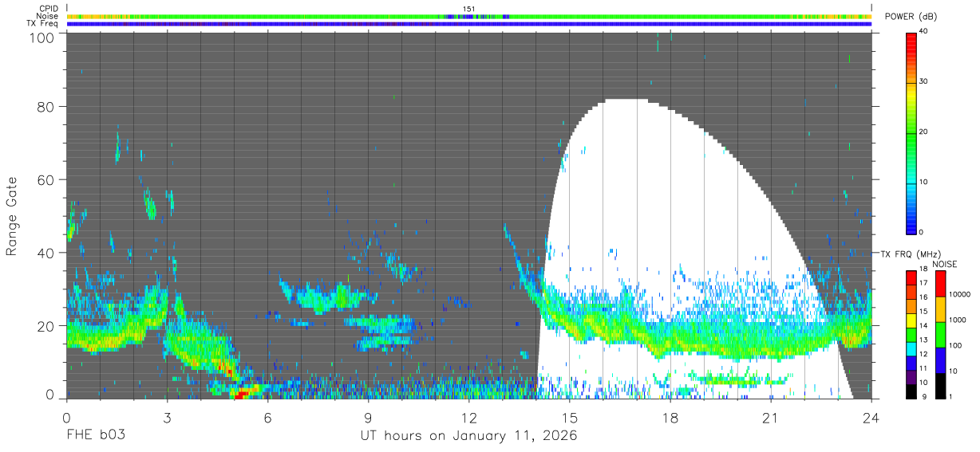The image size is (980, 452).
Task: Click the 3 tick on UT hours axis
Action: (167, 417)
